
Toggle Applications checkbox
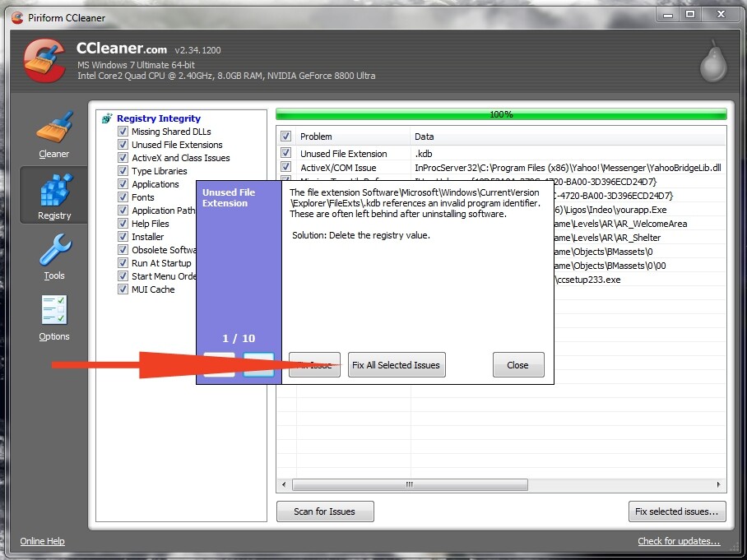[123, 184]
